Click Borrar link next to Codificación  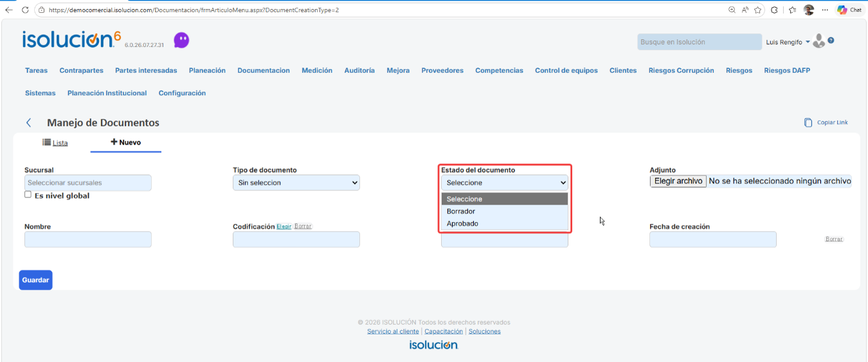tap(303, 226)
